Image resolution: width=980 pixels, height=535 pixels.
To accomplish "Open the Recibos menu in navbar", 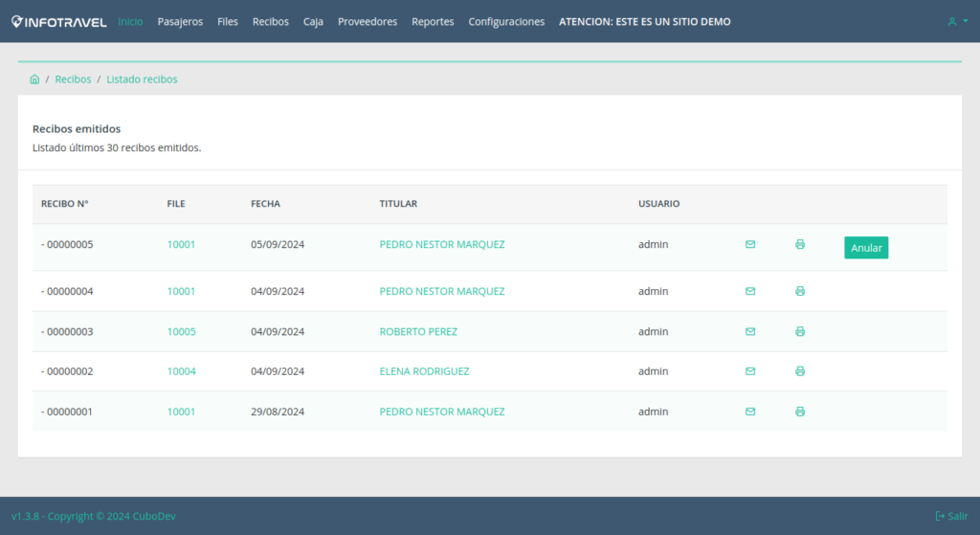I will click(270, 21).
